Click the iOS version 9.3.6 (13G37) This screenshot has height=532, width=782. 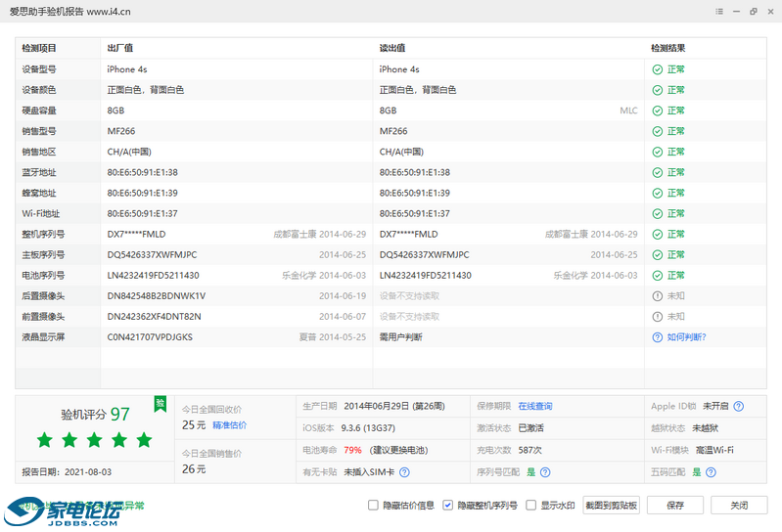[368, 428]
